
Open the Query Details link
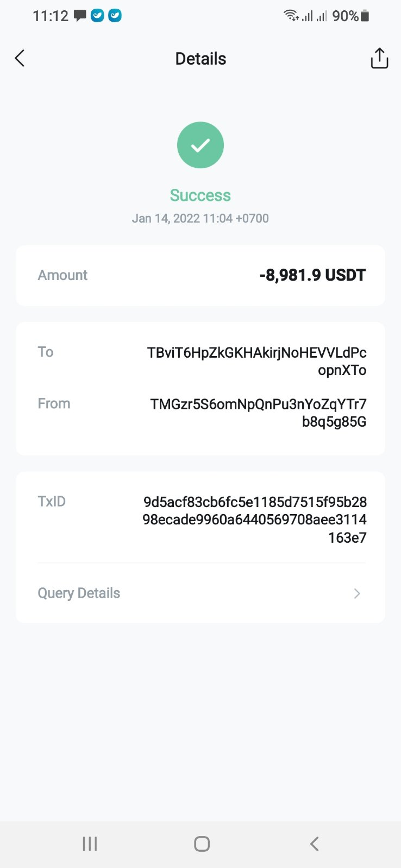click(79, 593)
